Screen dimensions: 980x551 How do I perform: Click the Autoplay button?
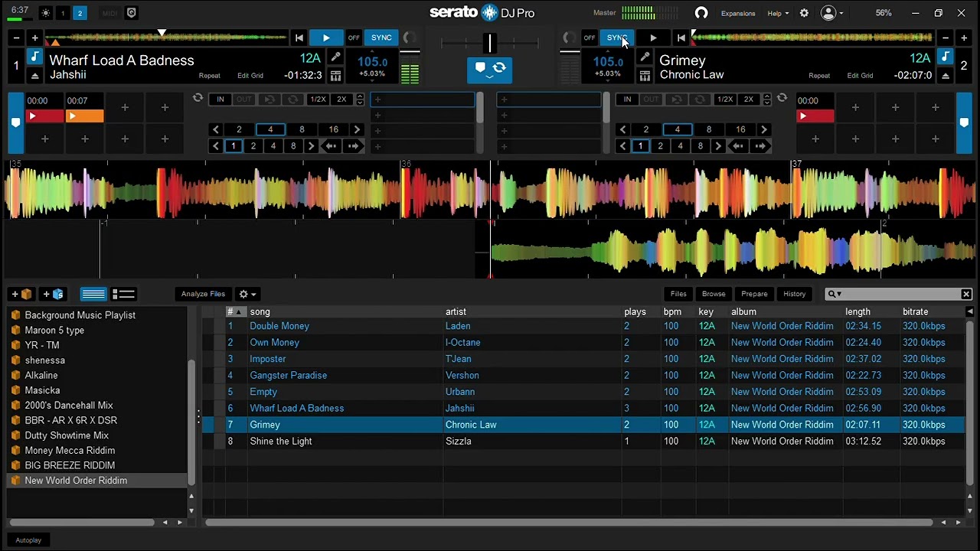(28, 540)
